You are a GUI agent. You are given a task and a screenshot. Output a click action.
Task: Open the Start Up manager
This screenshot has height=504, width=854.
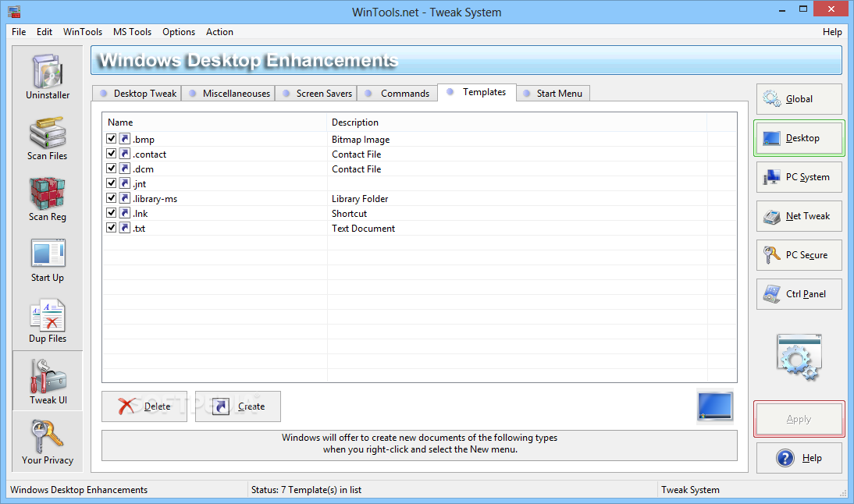click(48, 260)
